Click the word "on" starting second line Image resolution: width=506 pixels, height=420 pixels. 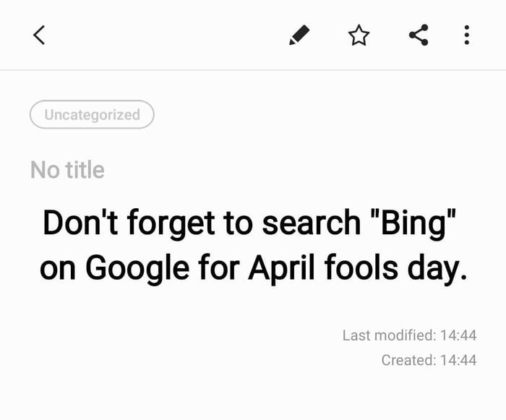58,270
